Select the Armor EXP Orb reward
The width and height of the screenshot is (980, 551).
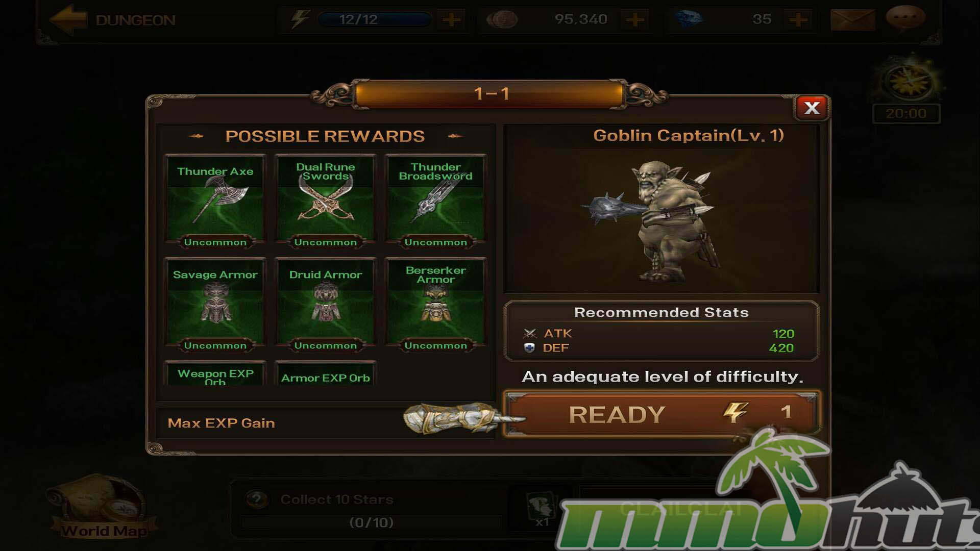[326, 374]
